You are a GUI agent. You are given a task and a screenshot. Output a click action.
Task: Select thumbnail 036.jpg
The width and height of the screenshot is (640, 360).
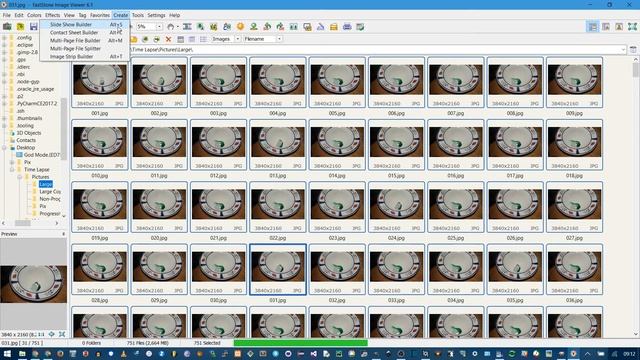[x=574, y=269]
